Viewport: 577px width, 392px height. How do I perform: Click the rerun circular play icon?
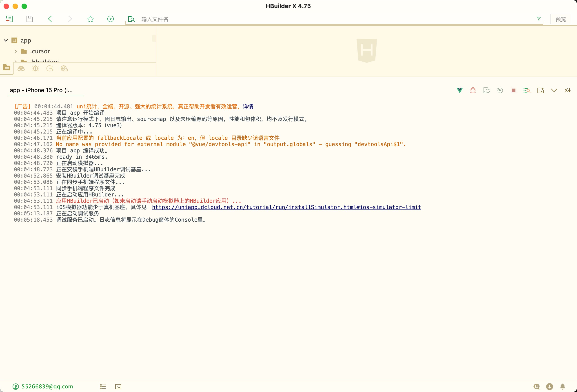tap(500, 90)
